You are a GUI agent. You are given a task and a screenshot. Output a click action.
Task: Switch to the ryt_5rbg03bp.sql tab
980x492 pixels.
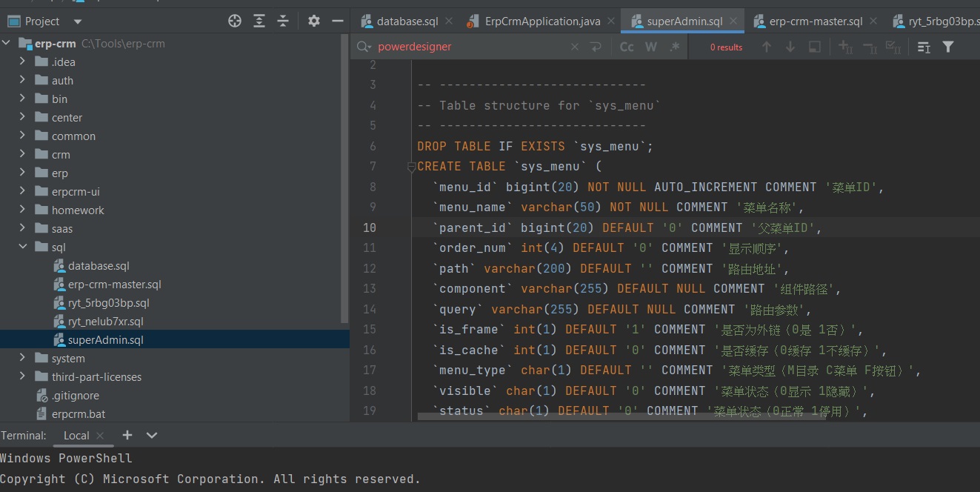tap(936, 21)
